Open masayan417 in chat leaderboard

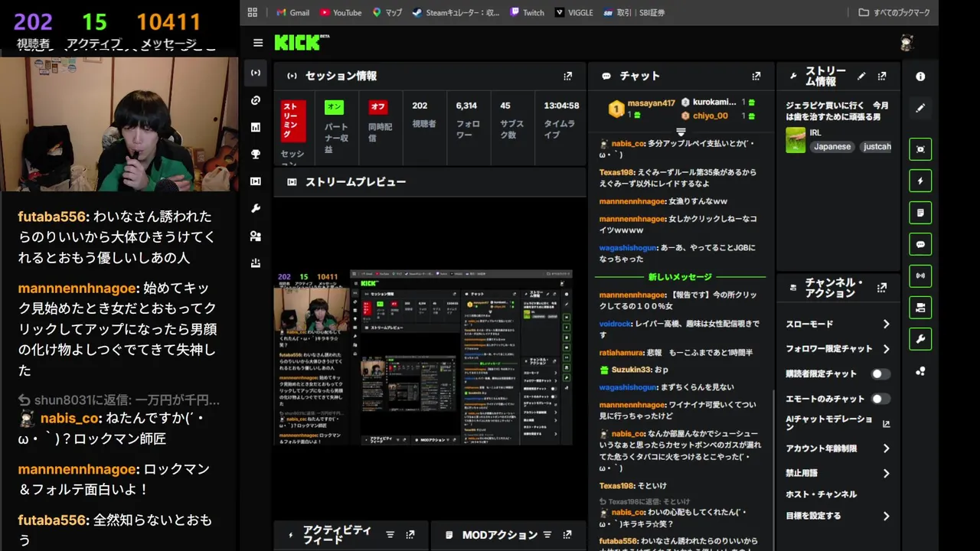click(651, 103)
